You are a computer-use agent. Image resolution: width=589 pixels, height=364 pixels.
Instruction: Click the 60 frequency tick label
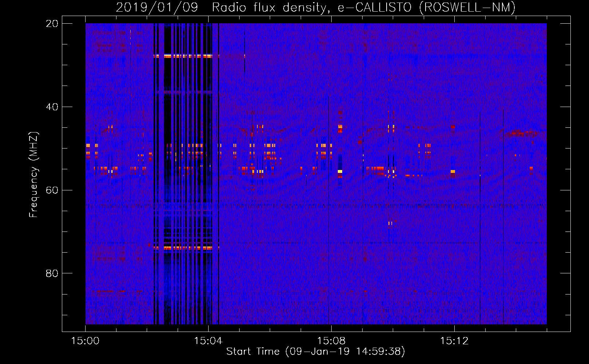[x=52, y=190]
